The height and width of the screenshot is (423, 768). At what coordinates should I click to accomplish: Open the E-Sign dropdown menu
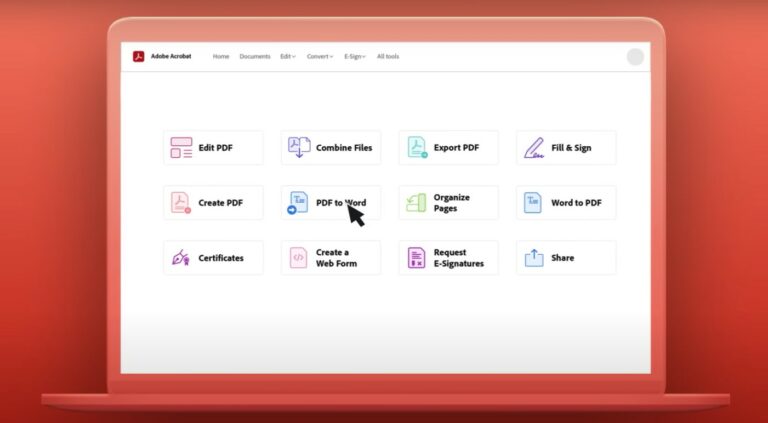pos(355,57)
